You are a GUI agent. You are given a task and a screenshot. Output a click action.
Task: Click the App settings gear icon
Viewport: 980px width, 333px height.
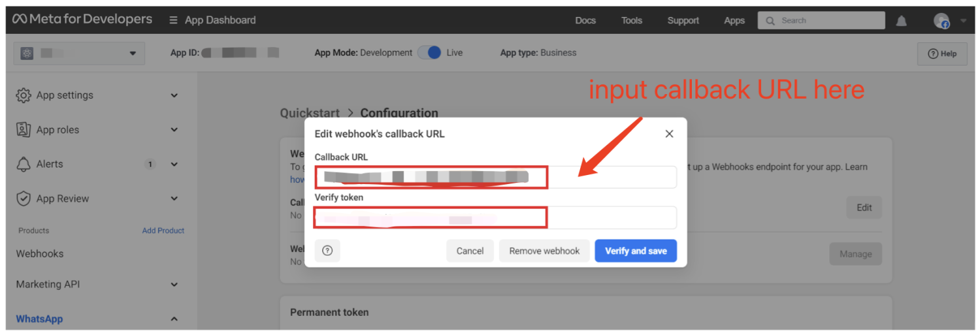(x=24, y=95)
